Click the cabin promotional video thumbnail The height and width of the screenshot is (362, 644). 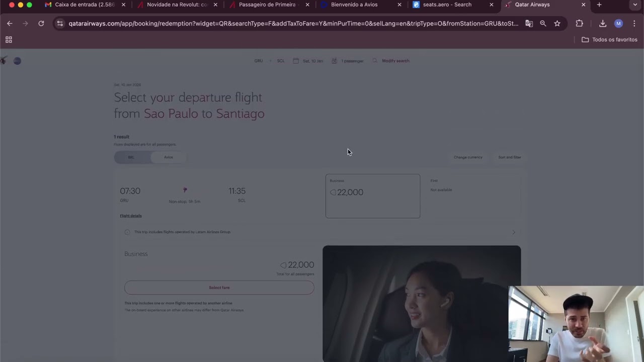coord(422,304)
